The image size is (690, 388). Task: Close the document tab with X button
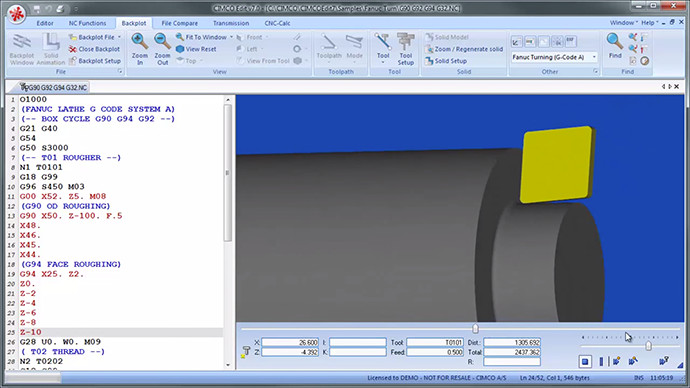click(x=677, y=87)
